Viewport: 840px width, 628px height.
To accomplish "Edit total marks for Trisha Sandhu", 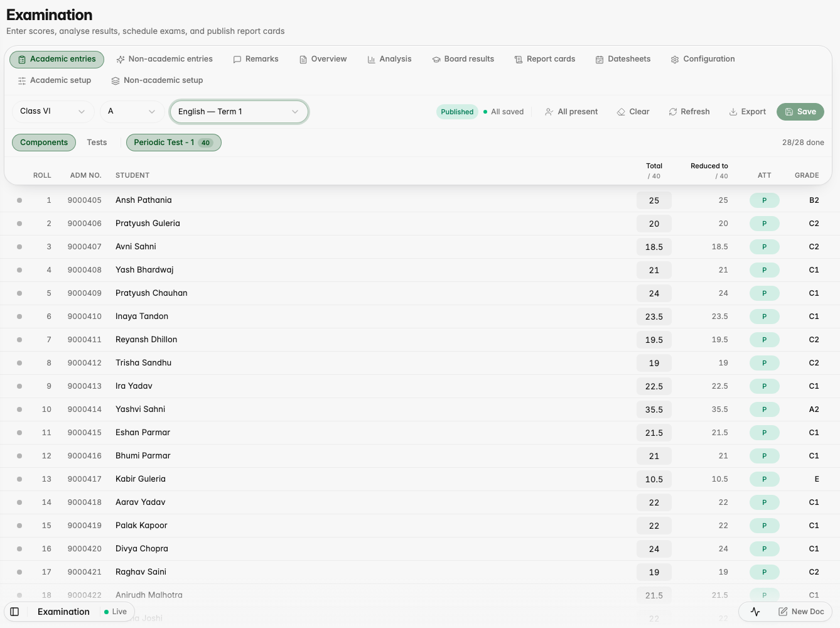I will click(x=654, y=363).
